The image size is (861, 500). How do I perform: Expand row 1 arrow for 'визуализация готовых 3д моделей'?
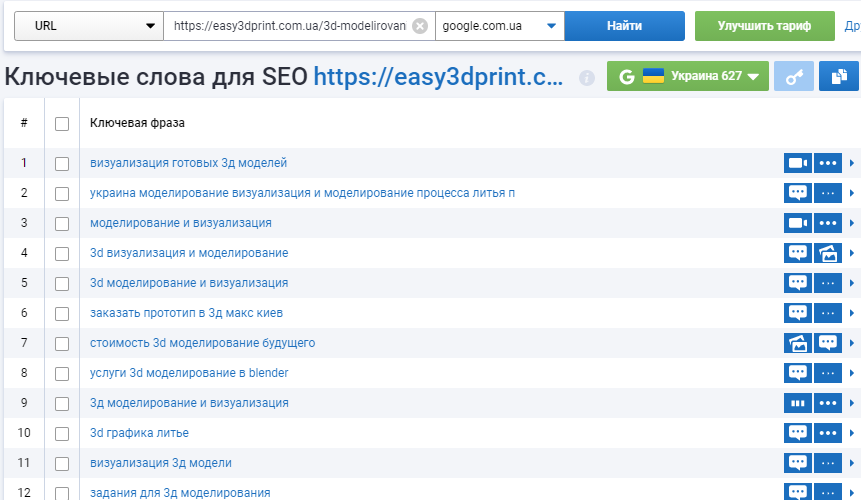coord(852,163)
